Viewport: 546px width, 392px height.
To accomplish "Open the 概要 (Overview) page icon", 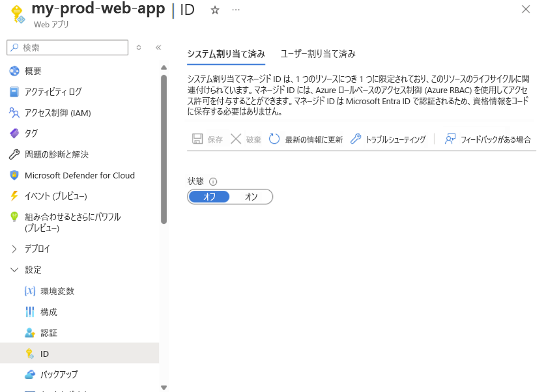I will click(x=14, y=70).
